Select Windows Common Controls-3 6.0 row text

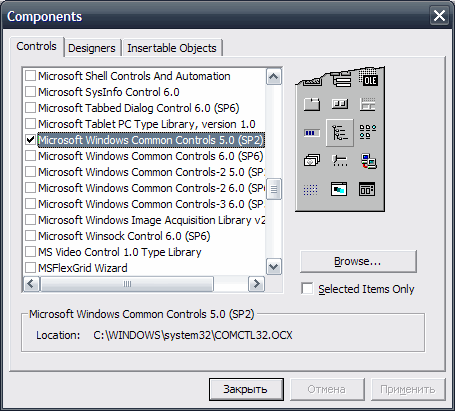click(151, 204)
